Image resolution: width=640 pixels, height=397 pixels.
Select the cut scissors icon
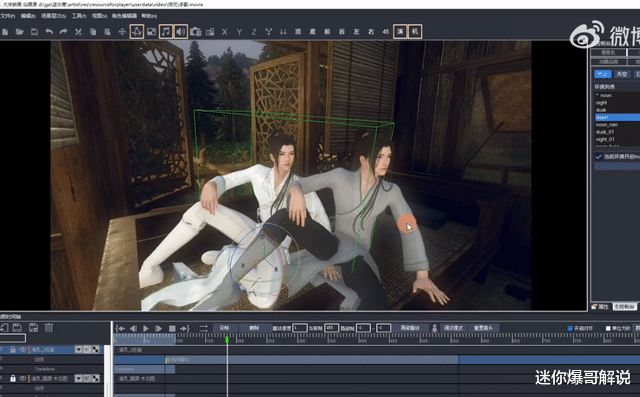coord(78,32)
